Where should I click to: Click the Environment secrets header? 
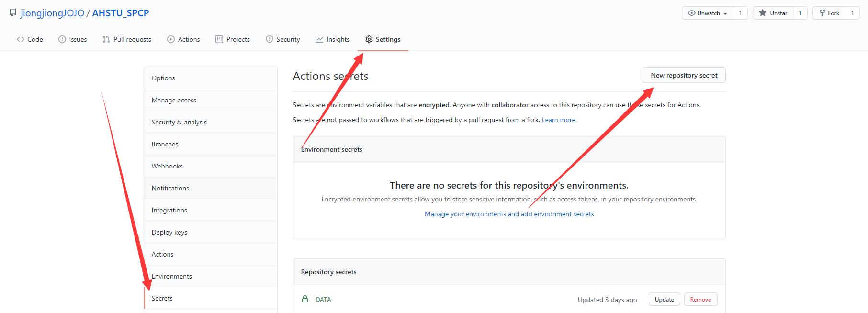click(331, 149)
